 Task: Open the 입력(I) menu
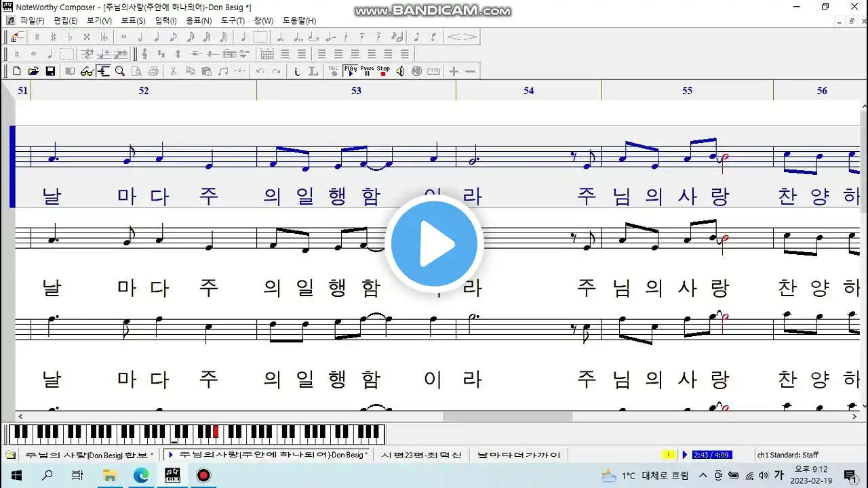165,21
